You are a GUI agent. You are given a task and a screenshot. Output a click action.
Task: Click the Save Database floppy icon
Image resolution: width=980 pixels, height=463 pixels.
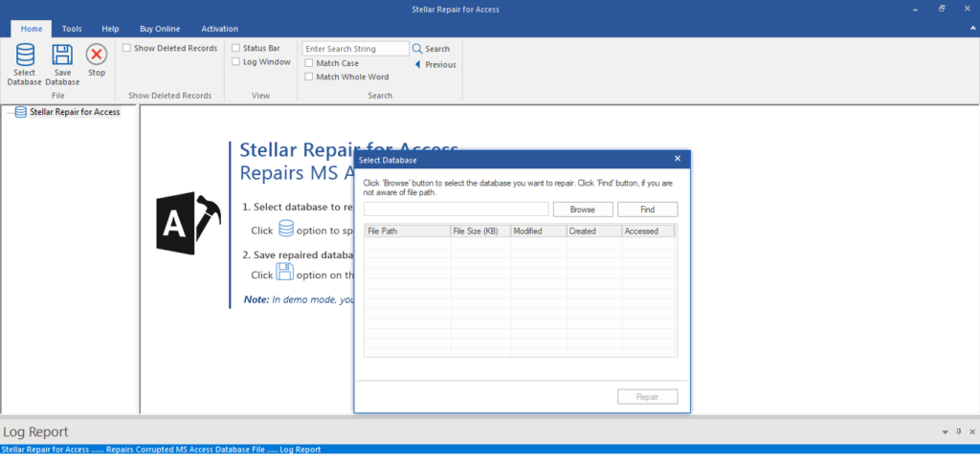pos(62,55)
